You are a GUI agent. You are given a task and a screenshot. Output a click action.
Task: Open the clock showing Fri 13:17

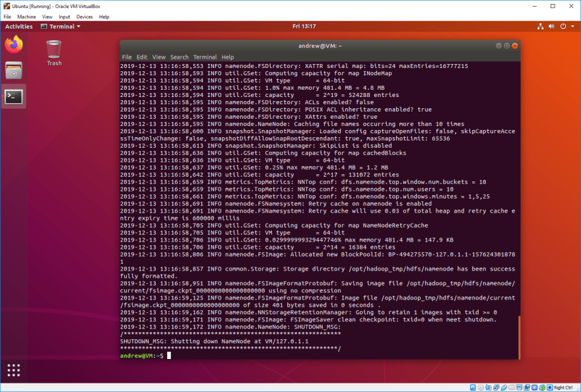pos(304,26)
